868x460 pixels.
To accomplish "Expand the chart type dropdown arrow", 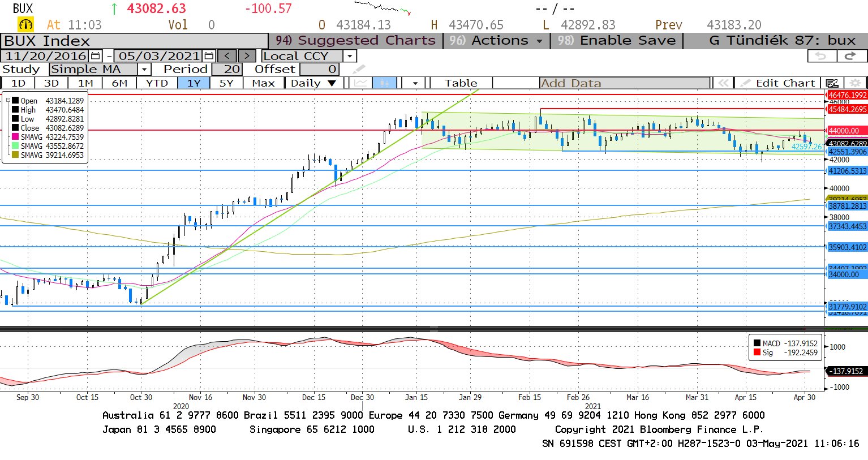I will pos(415,83).
